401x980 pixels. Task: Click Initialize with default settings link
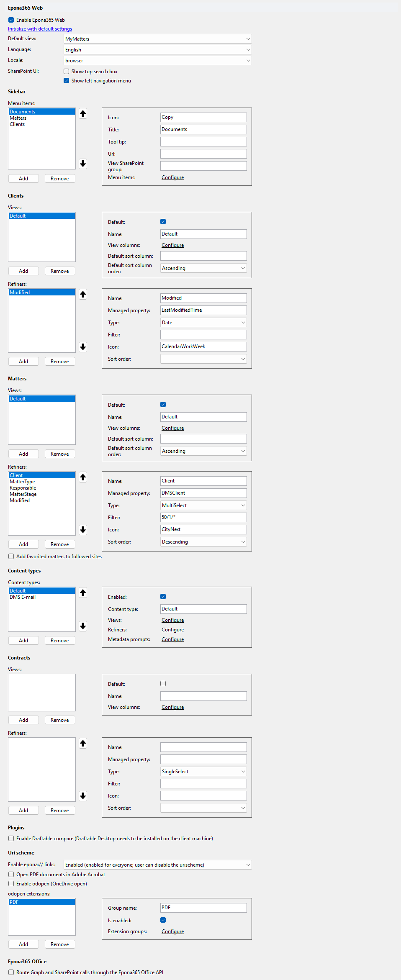coord(40,29)
